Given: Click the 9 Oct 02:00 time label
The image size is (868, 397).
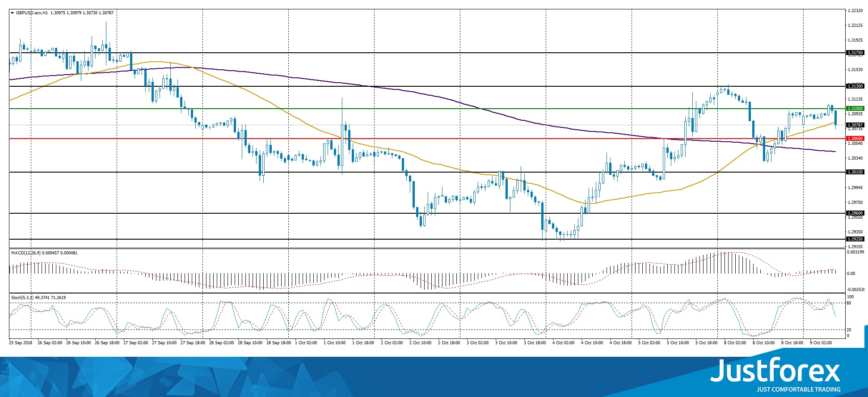Looking at the screenshot, I should point(821,343).
